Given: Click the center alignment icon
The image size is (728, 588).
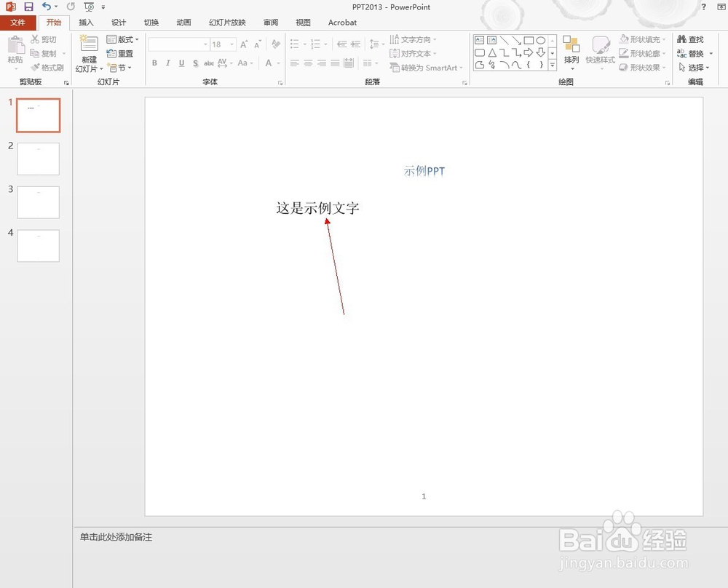Looking at the screenshot, I should pos(306,63).
